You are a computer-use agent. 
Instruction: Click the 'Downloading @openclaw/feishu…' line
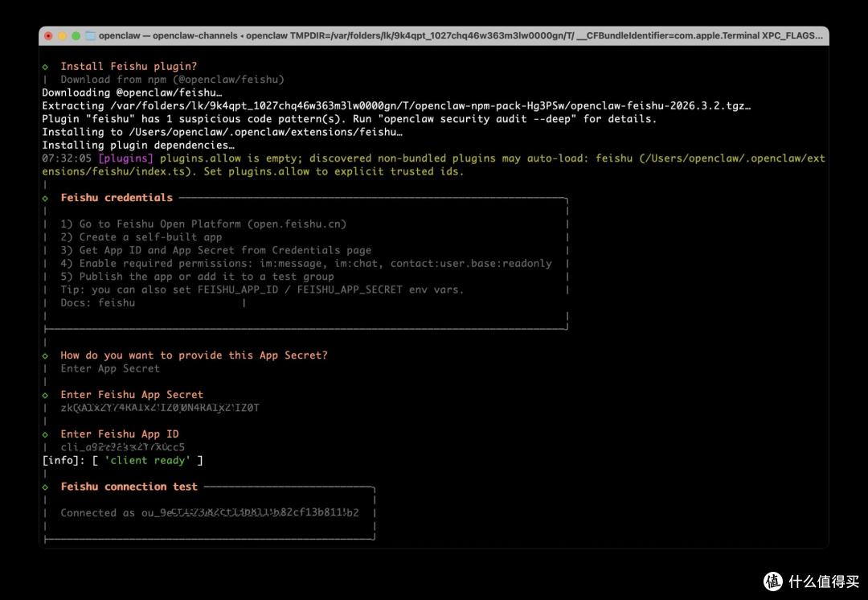132,92
